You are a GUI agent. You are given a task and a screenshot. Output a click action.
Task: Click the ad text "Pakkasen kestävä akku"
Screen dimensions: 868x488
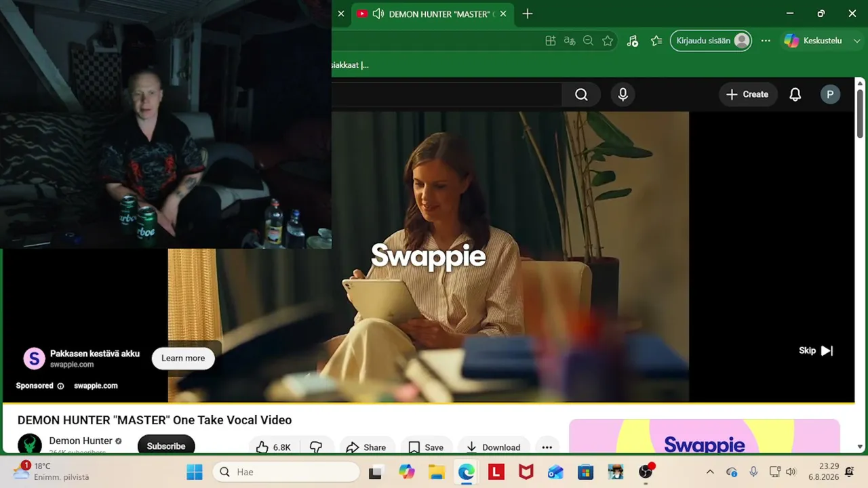pos(95,354)
